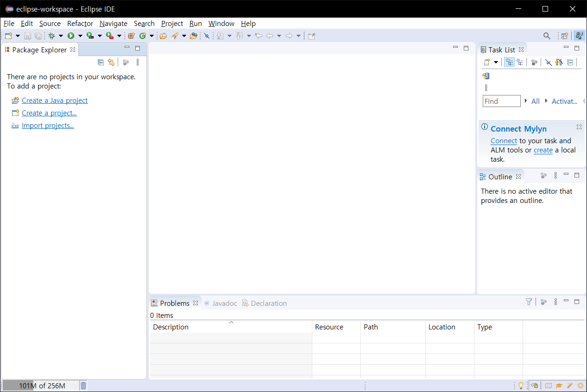Click the Synchronize Changed repository icon

(x=486, y=76)
